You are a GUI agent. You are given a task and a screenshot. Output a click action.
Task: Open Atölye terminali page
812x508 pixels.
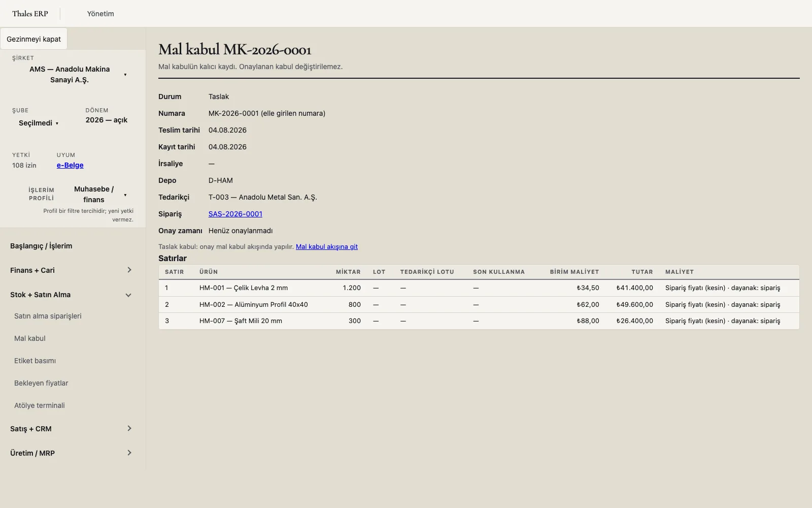coord(40,405)
